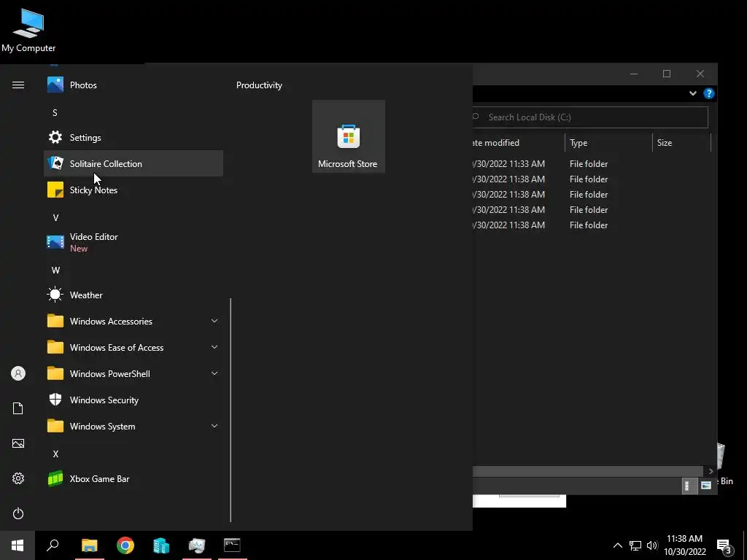
Task: Jump to the X letter header
Action: point(55,454)
